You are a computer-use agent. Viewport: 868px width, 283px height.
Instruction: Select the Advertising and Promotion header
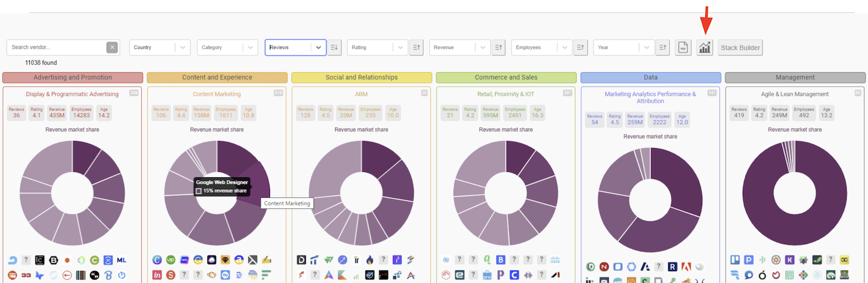73,78
